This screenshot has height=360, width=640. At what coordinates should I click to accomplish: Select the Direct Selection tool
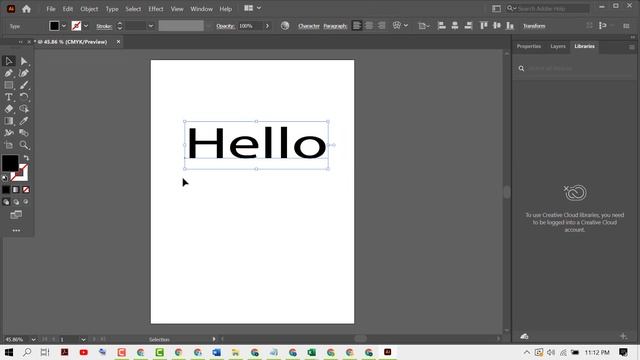tap(24, 61)
